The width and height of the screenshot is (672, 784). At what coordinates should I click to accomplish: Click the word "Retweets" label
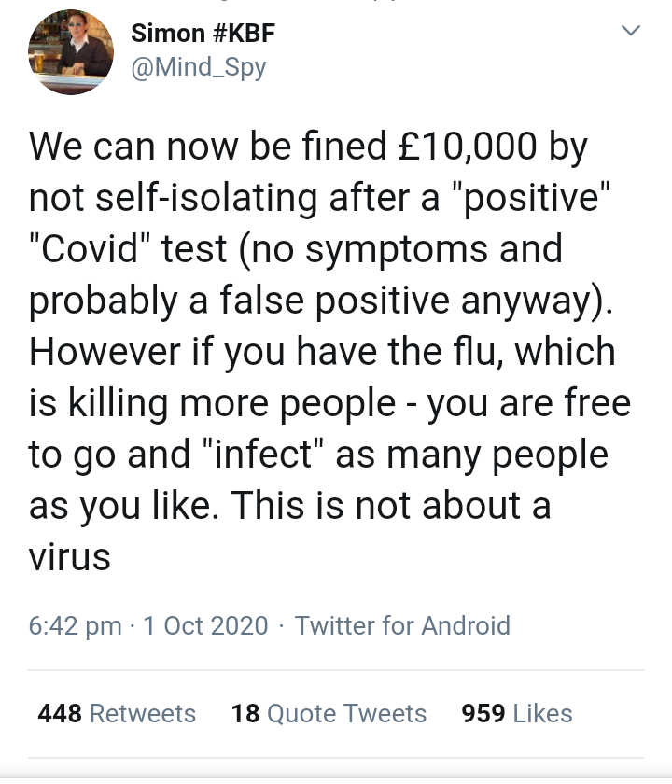coord(143,713)
